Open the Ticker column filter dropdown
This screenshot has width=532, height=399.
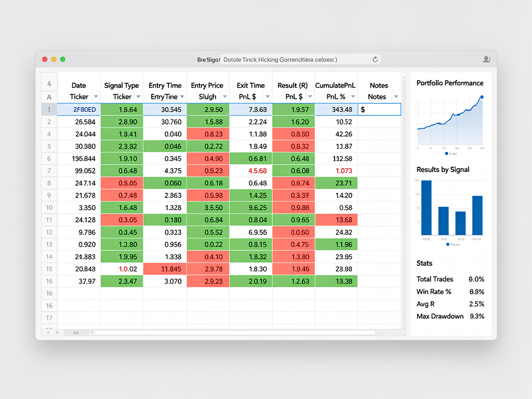pyautogui.click(x=96, y=97)
